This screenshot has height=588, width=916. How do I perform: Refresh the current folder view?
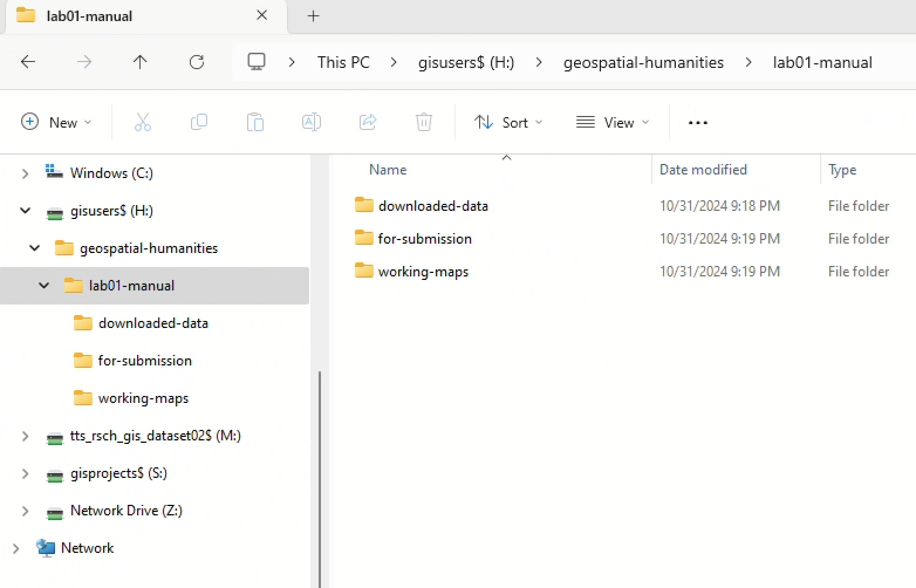point(197,62)
